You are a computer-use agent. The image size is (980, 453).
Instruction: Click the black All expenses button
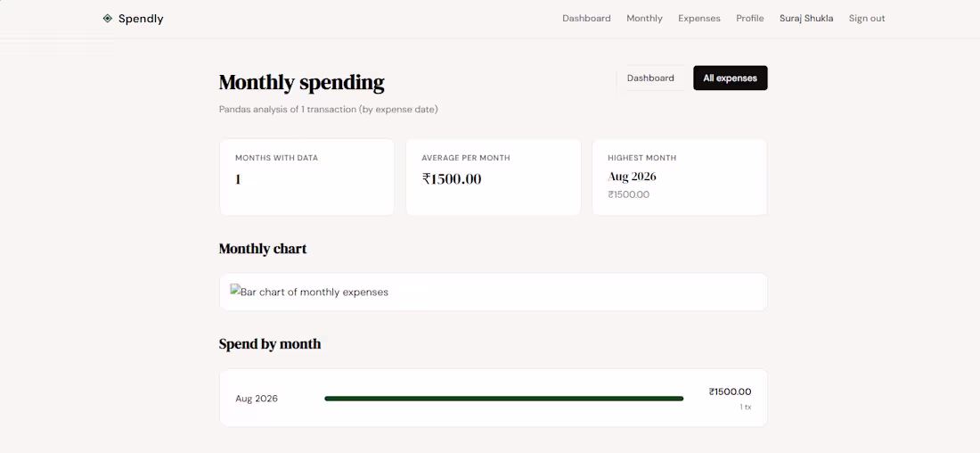730,78
